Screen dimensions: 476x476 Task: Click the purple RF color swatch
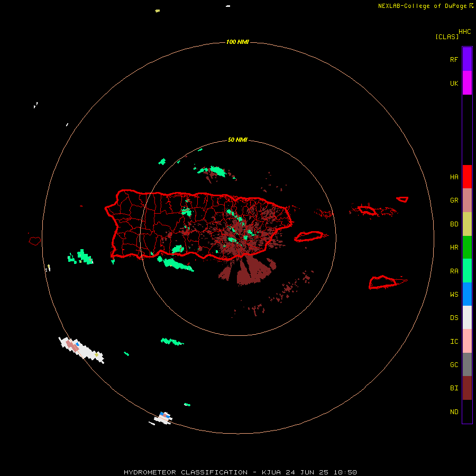coord(467,59)
